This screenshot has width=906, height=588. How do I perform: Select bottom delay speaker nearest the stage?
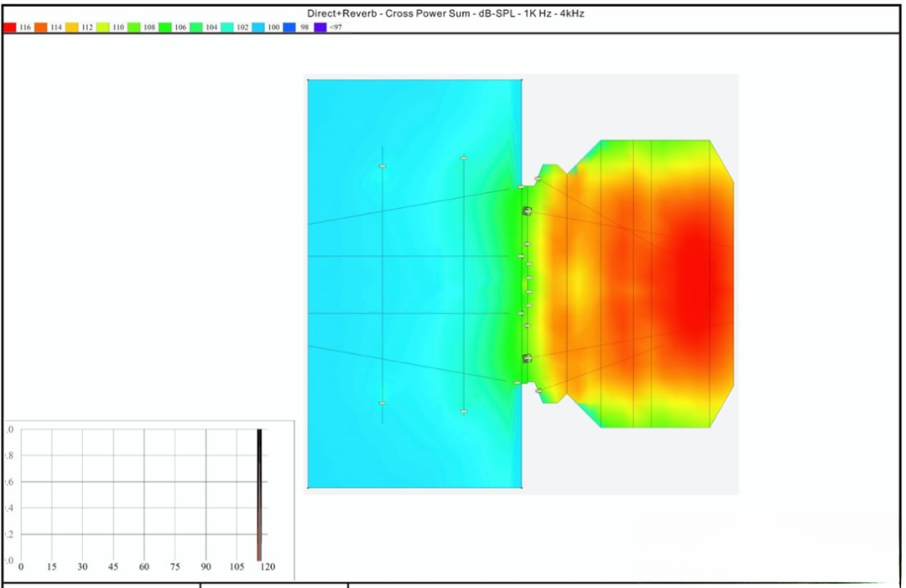[463, 411]
